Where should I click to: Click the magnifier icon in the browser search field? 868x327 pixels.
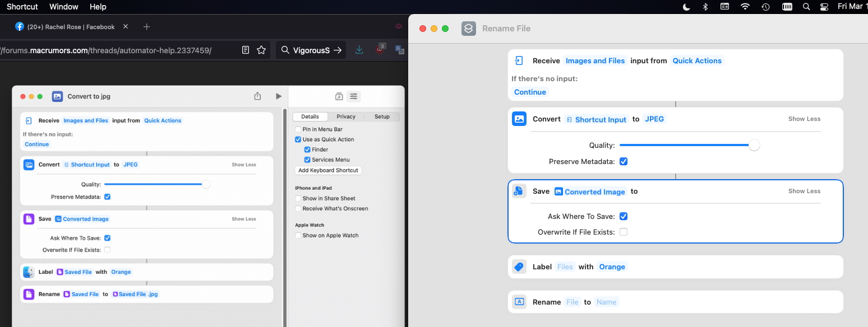click(x=285, y=50)
